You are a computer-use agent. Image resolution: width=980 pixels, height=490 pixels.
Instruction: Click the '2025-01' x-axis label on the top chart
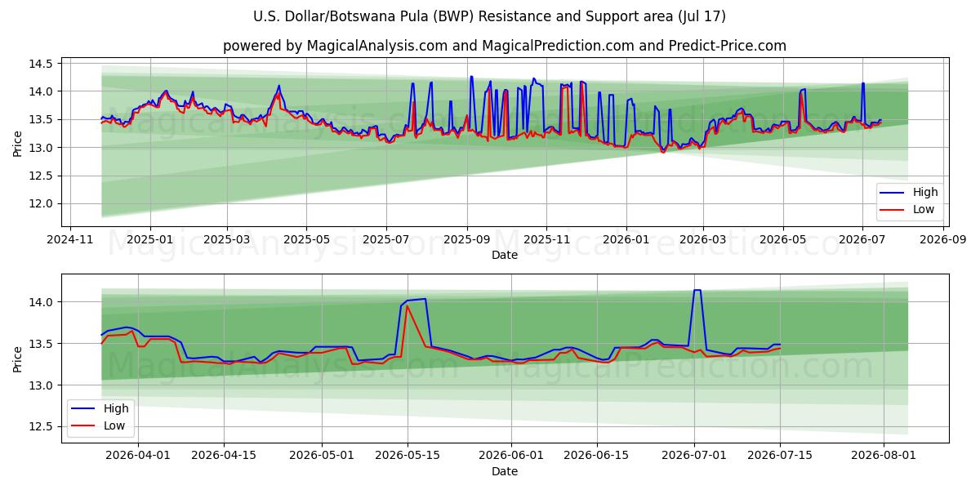[x=150, y=241]
